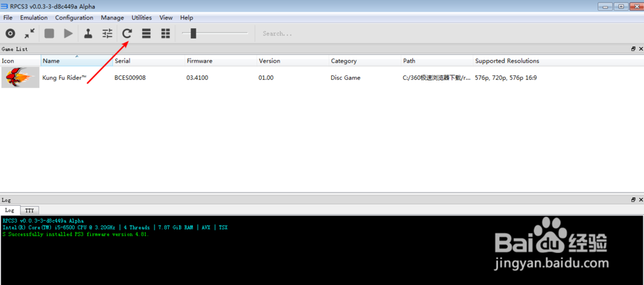Image resolution: width=644 pixels, height=285 pixels.
Task: Sort by the Icon column header
Action: [21, 60]
